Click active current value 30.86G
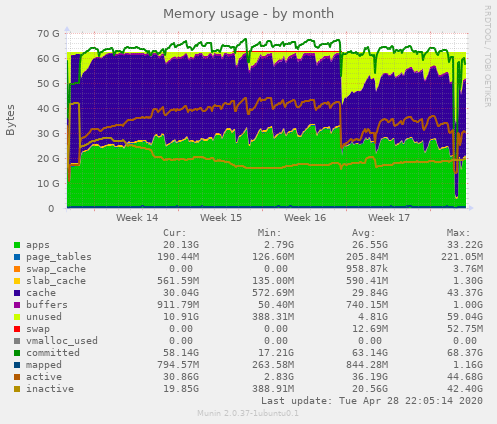 pos(181,377)
